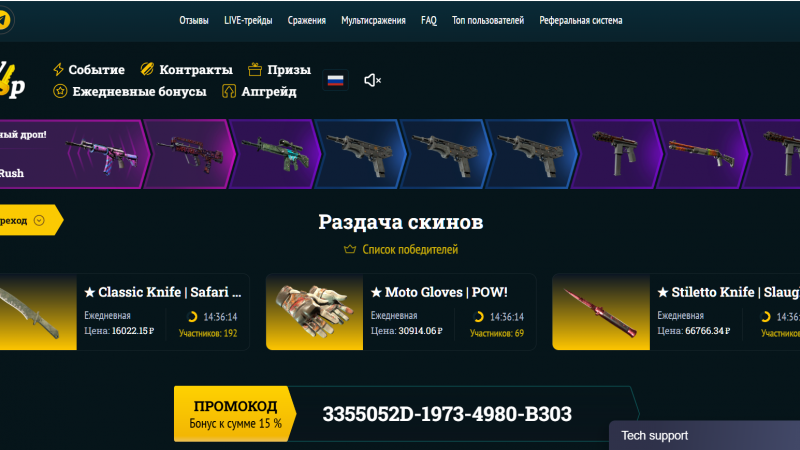
Task: Open Призы gift section
Action: point(280,69)
